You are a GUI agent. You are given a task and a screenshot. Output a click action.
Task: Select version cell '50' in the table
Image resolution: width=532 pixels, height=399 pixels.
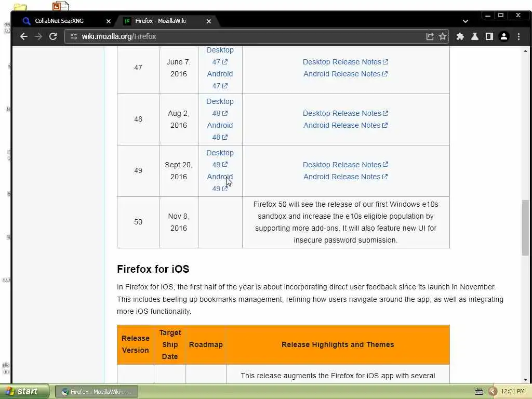[138, 222]
